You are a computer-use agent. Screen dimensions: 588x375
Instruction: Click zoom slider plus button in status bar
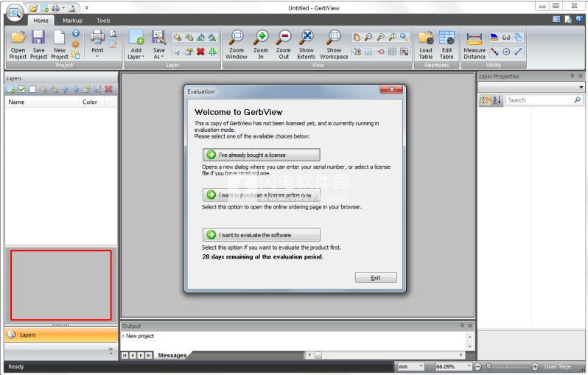pos(535,366)
